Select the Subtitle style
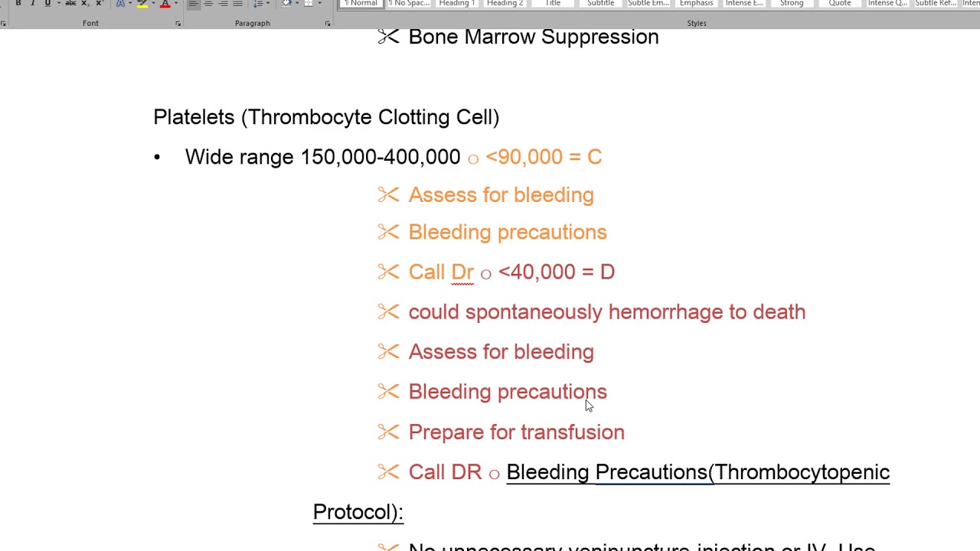This screenshot has height=551, width=980. pyautogui.click(x=600, y=4)
